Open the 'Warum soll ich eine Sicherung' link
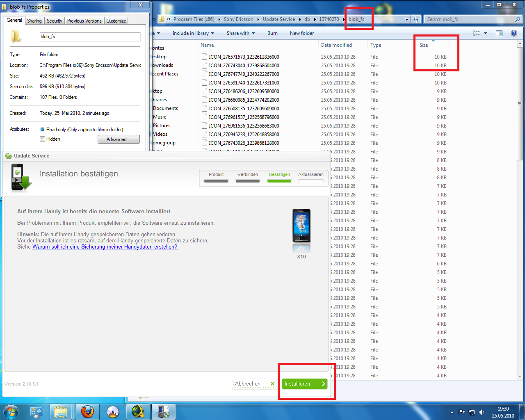 [x=105, y=247]
